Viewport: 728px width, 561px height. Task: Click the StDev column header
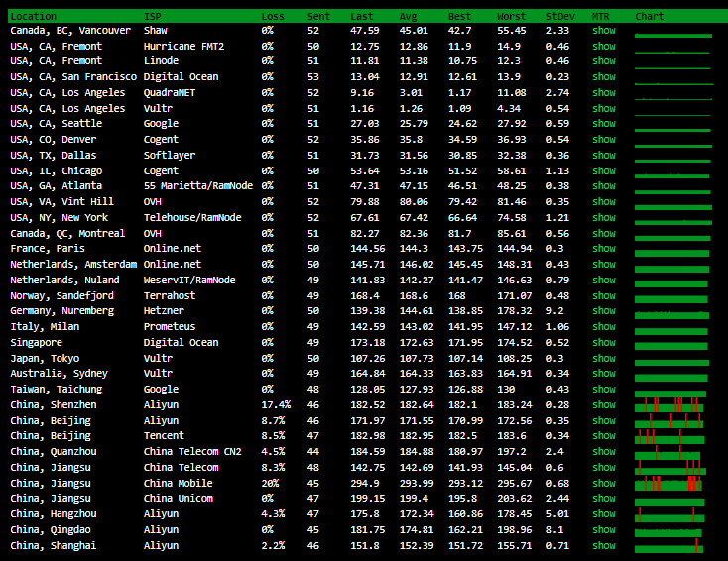click(x=558, y=16)
